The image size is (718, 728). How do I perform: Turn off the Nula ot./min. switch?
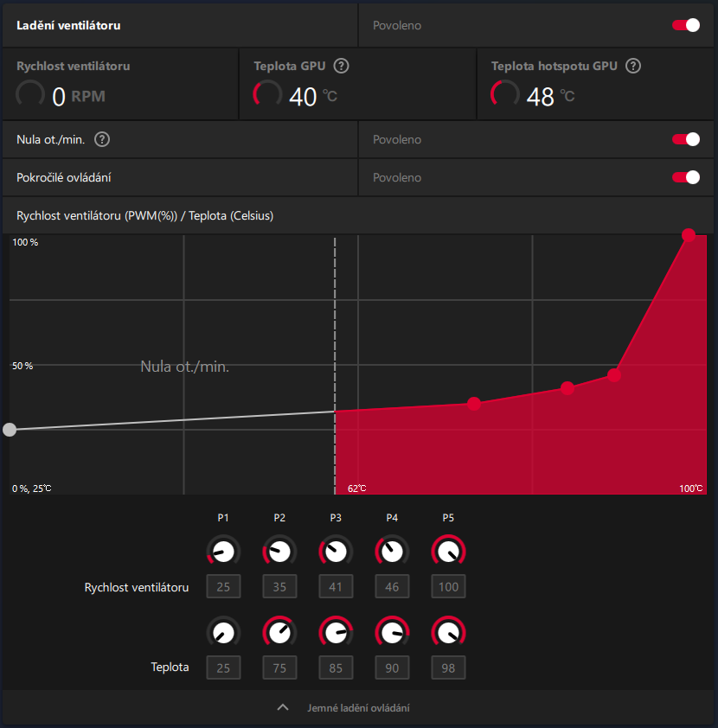(686, 139)
